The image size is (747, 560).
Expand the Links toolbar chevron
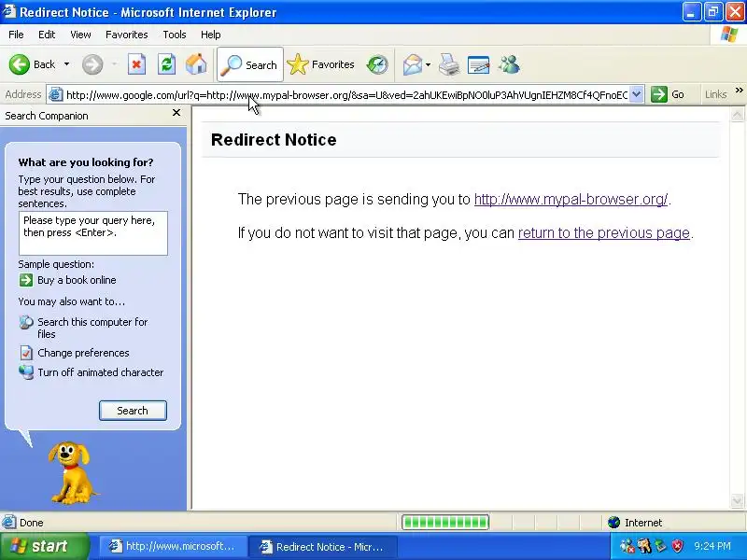739,90
